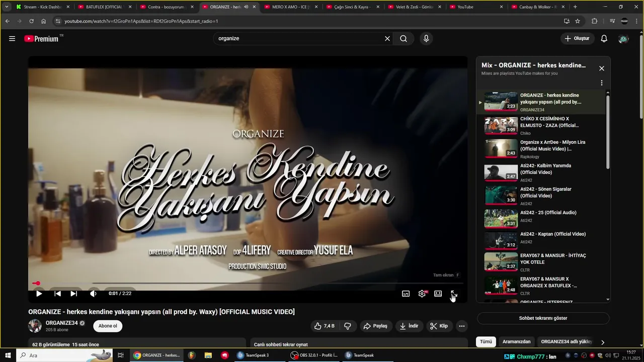Open the Windows Start menu

[x=8, y=355]
